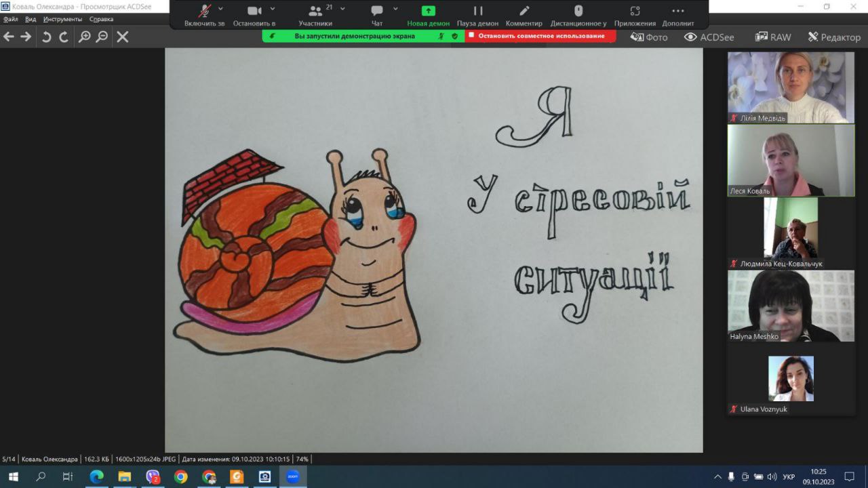Open the Инструменты menu

point(62,19)
